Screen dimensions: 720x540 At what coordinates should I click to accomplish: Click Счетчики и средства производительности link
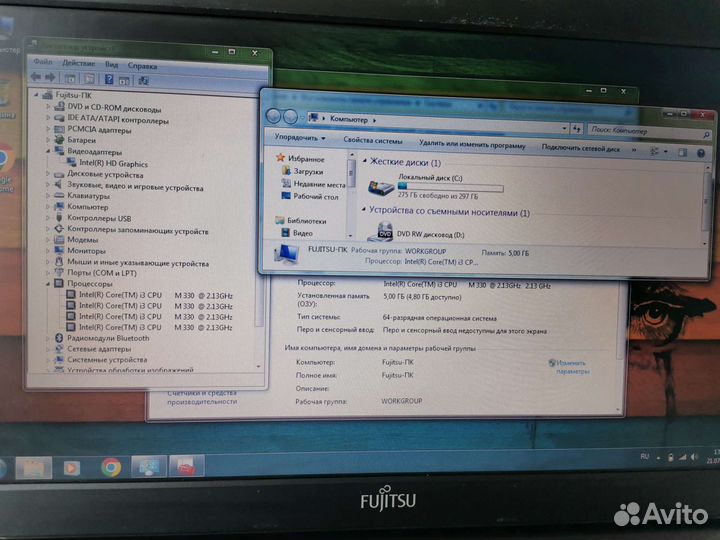pyautogui.click(x=202, y=397)
